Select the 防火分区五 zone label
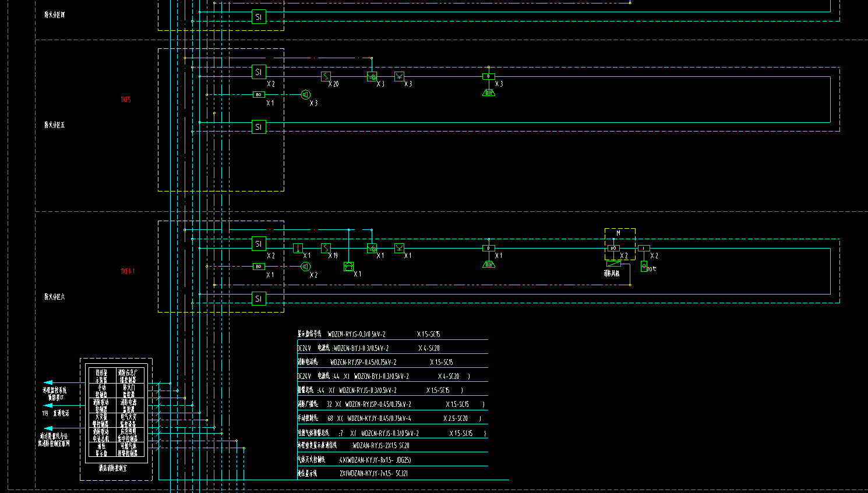This screenshot has width=868, height=493. click(x=55, y=125)
